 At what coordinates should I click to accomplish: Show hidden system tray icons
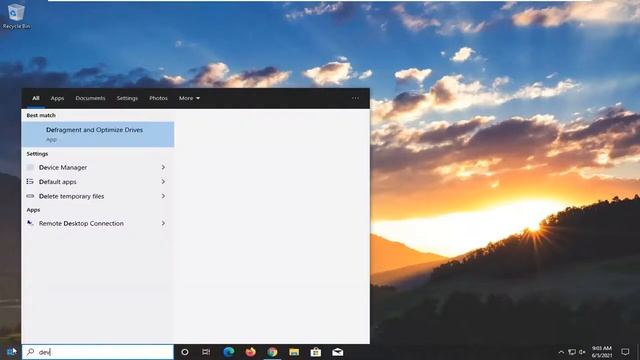[561, 352]
